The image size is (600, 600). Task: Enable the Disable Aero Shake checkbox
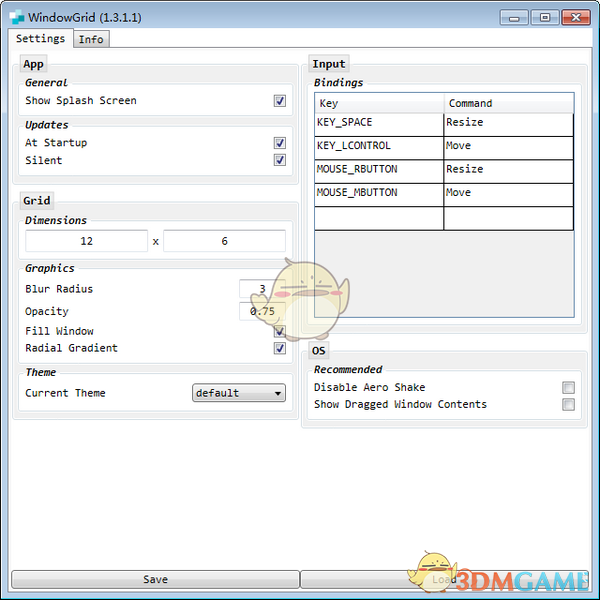click(x=568, y=387)
